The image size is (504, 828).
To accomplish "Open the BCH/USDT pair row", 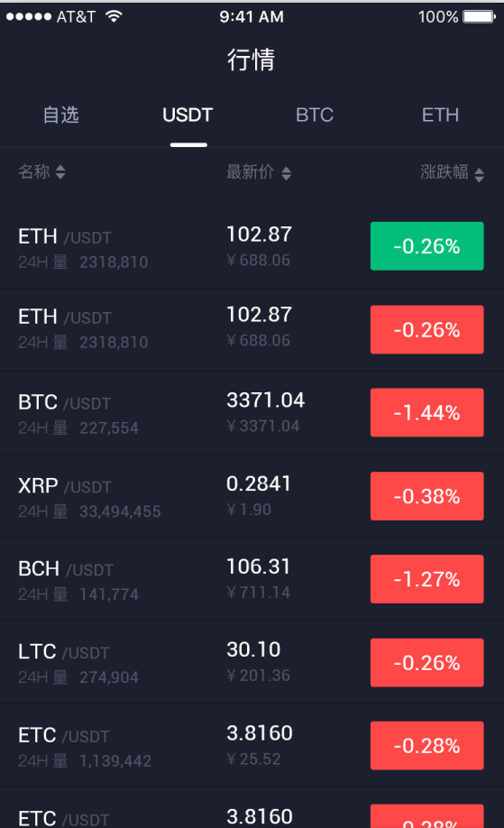I will tap(252, 579).
